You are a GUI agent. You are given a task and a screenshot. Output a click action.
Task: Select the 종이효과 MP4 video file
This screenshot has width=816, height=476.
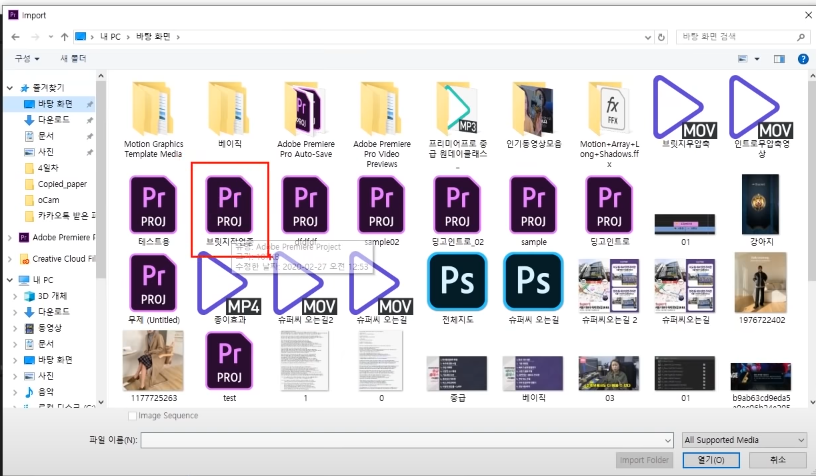(230, 289)
